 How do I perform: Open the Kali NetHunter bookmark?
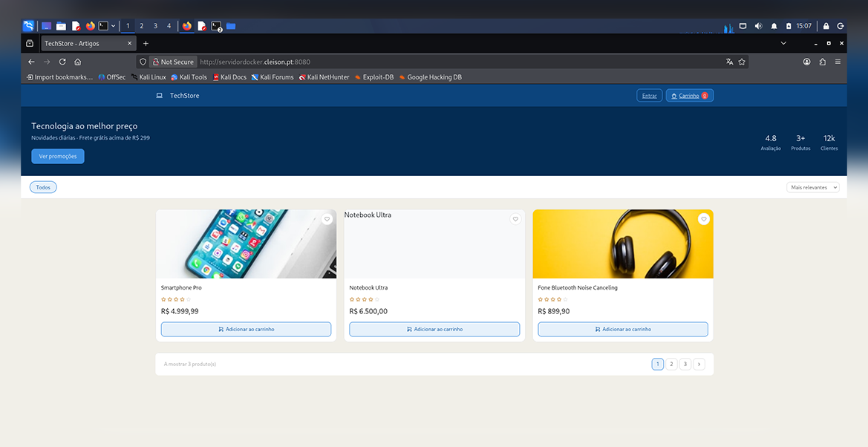point(324,77)
